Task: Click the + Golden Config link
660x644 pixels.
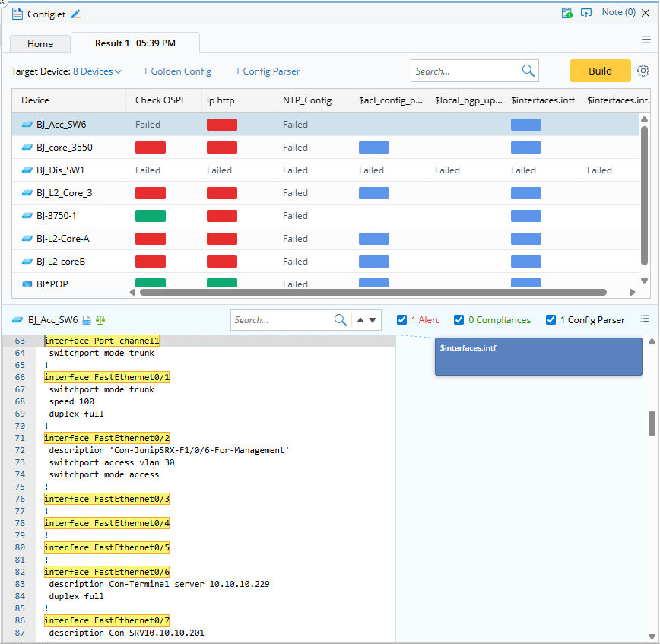Action: 177,71
